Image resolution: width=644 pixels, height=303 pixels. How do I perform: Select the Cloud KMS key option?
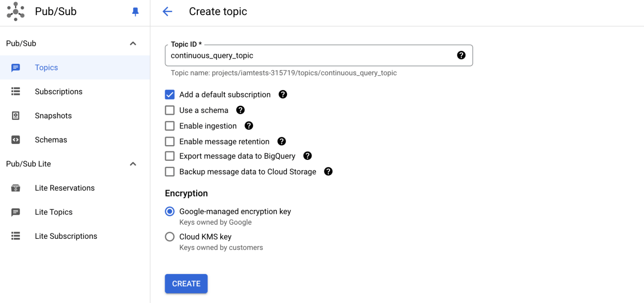[x=169, y=236]
